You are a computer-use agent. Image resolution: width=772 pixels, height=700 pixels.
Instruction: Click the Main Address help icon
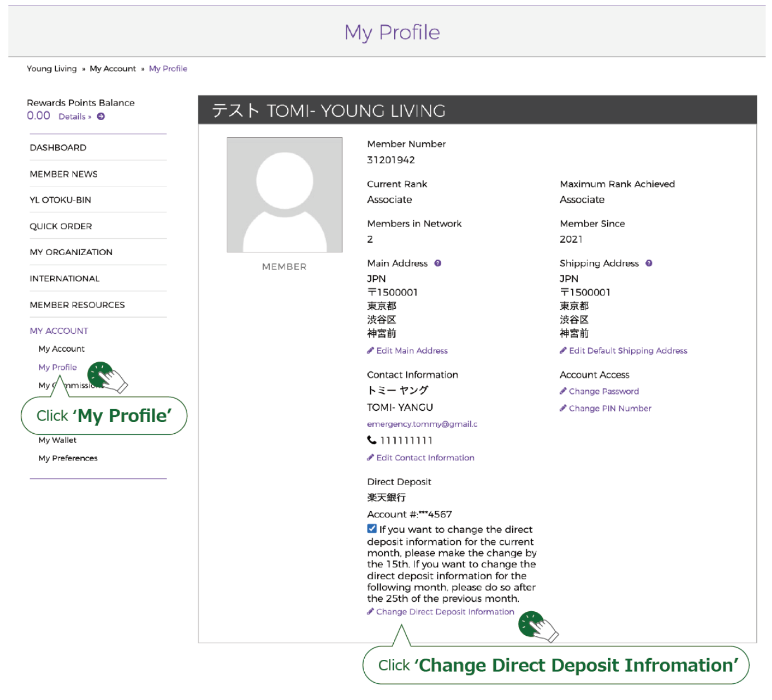click(x=438, y=263)
